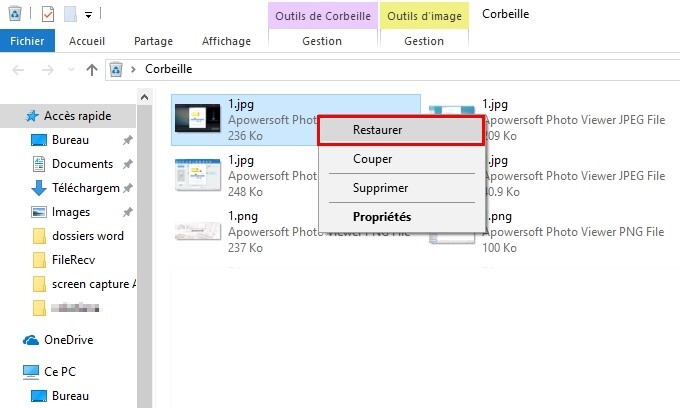The width and height of the screenshot is (680, 408).
Task: Open the Customize Quick Access Toolbar dropdown
Action: pyautogui.click(x=88, y=15)
